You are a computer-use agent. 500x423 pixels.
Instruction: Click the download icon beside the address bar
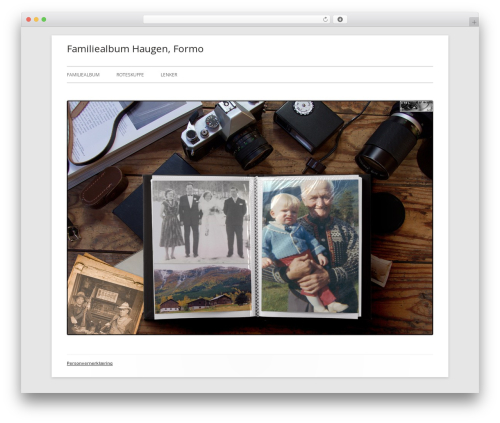point(340,20)
